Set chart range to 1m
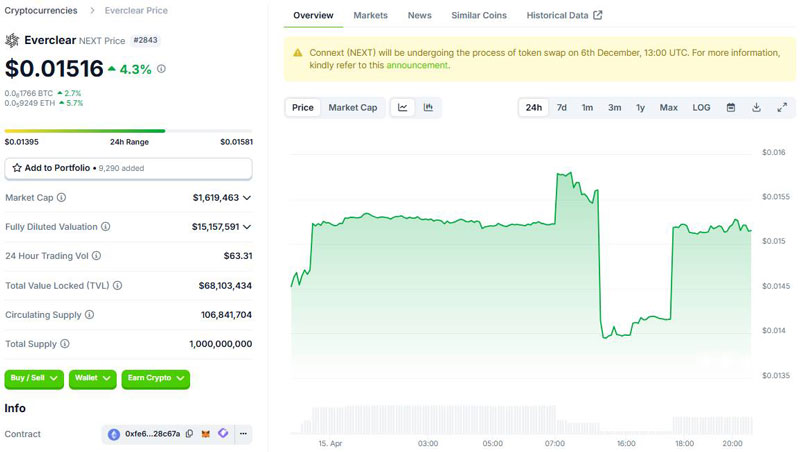 (x=587, y=108)
